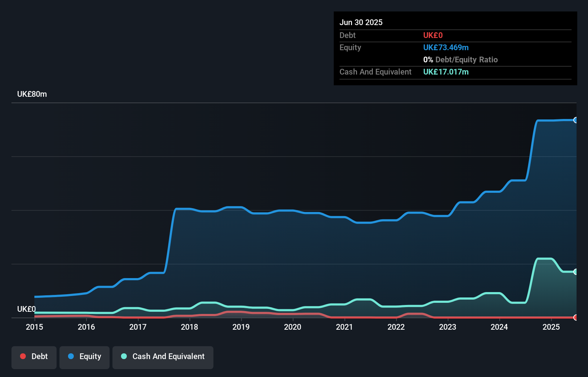The height and width of the screenshot is (377, 588).
Task: Hide the Cash And Equivalent series
Action: 163,357
